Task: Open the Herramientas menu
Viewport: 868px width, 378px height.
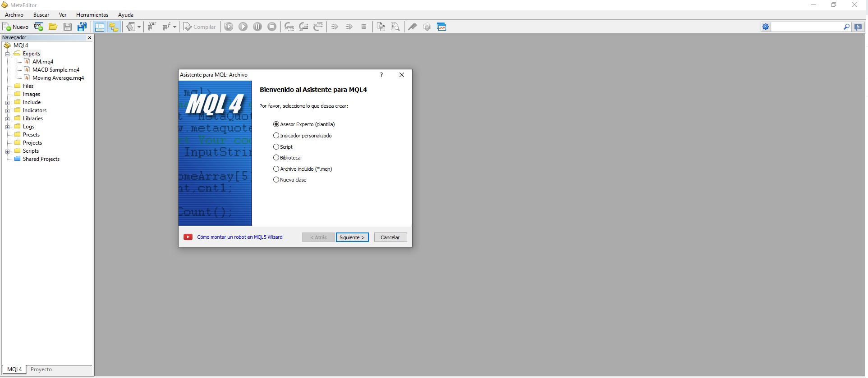Action: point(92,15)
